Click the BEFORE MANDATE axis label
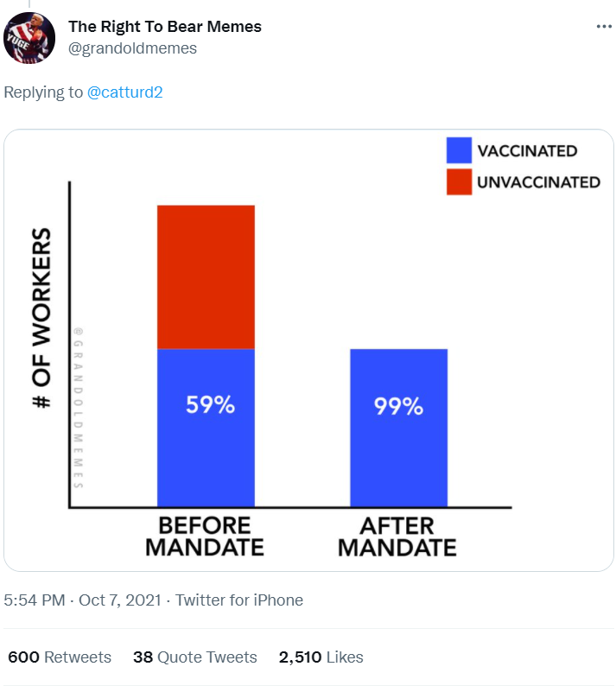This screenshot has height=692, width=616. click(205, 536)
